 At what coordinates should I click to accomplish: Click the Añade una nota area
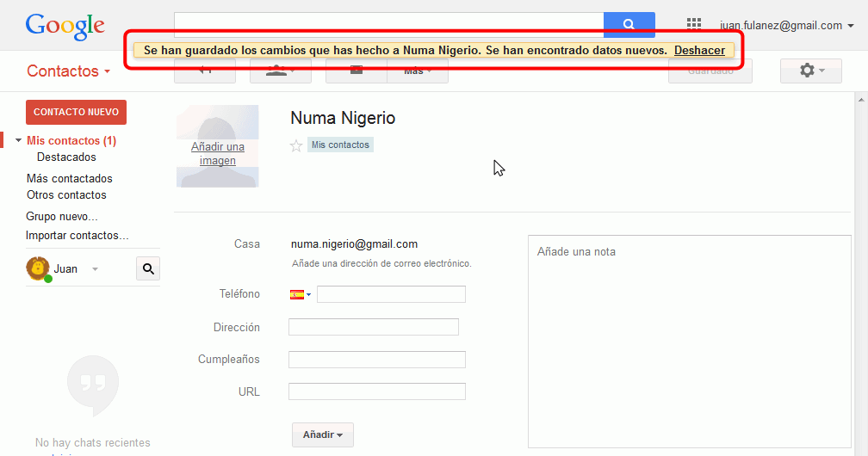[x=689, y=342]
